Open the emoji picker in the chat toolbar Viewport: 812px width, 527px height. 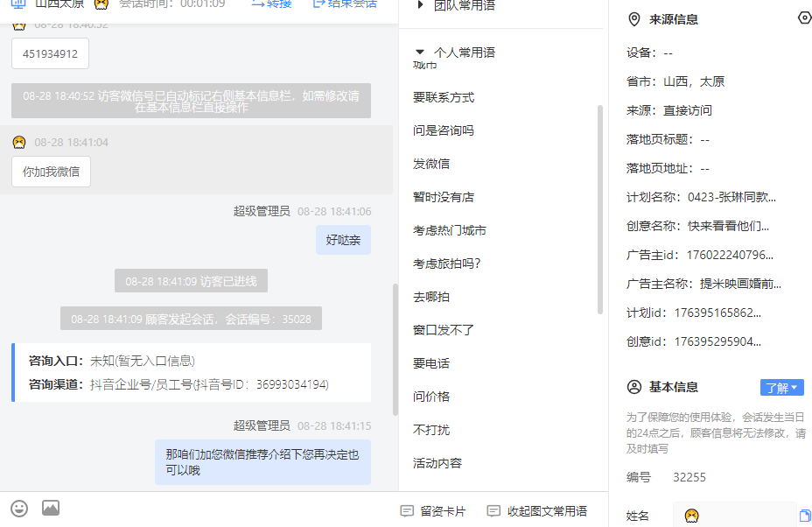[x=19, y=509]
